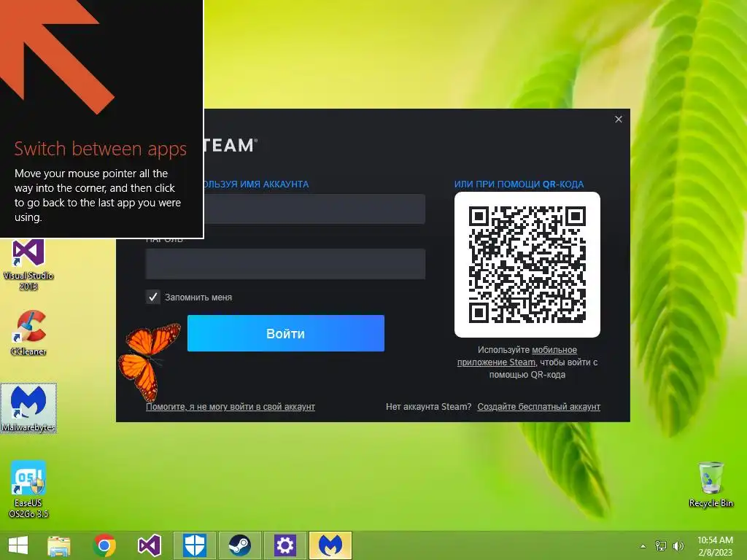
Task: Launch Google Chrome from the taskbar
Action: pyautogui.click(x=104, y=545)
